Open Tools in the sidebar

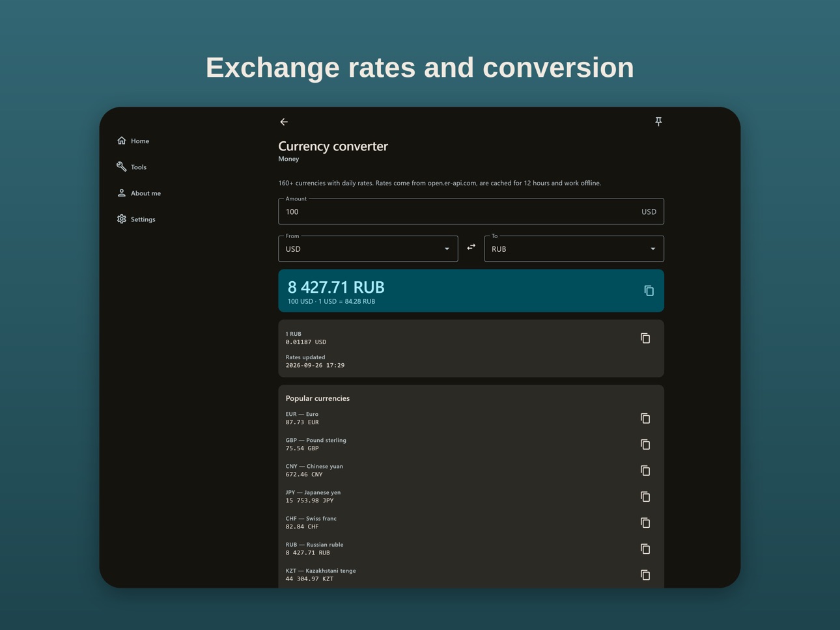(132, 167)
